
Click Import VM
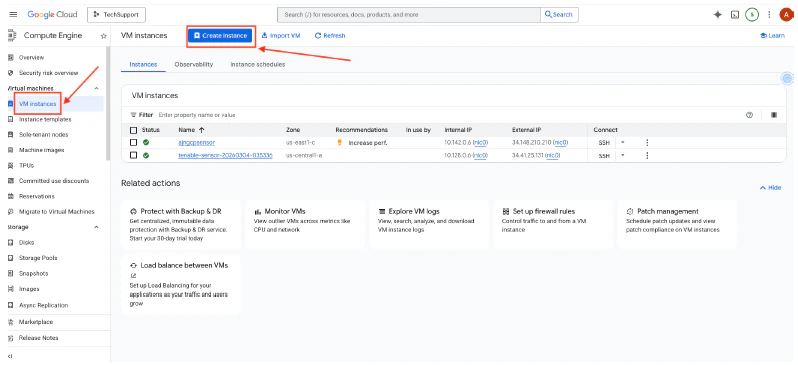coord(281,36)
